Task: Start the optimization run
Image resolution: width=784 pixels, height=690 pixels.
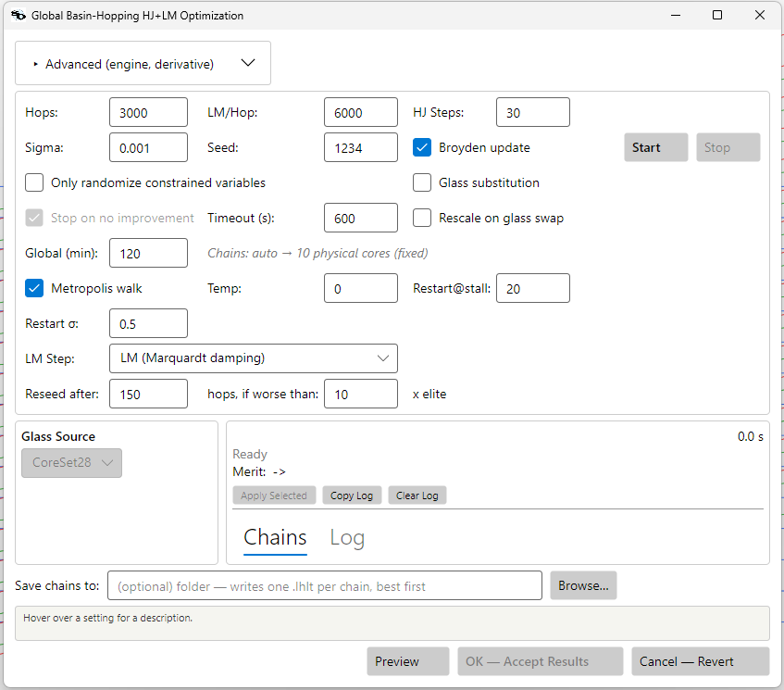Action: click(x=655, y=147)
